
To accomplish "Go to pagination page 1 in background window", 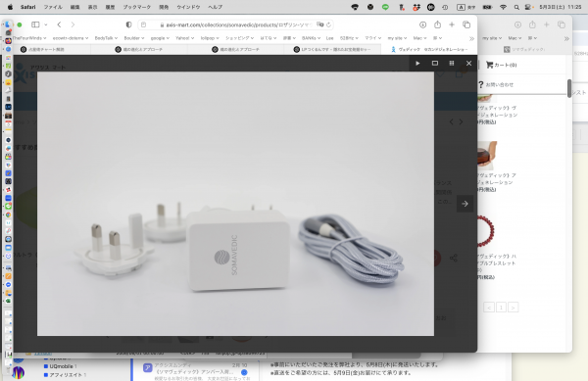I will tap(501, 308).
